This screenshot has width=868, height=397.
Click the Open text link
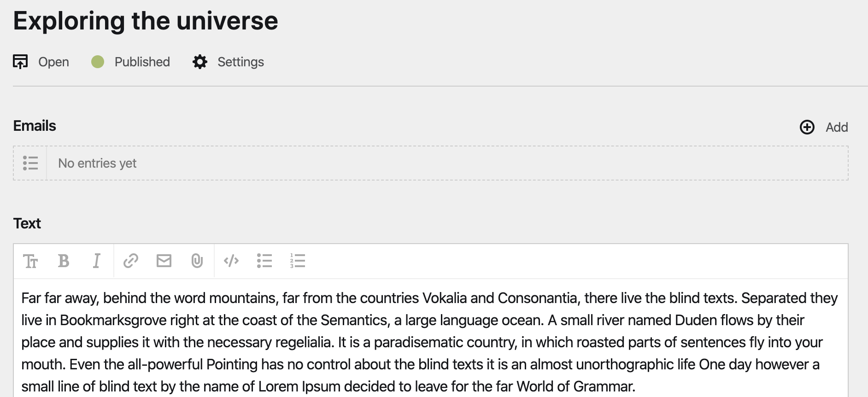(53, 62)
